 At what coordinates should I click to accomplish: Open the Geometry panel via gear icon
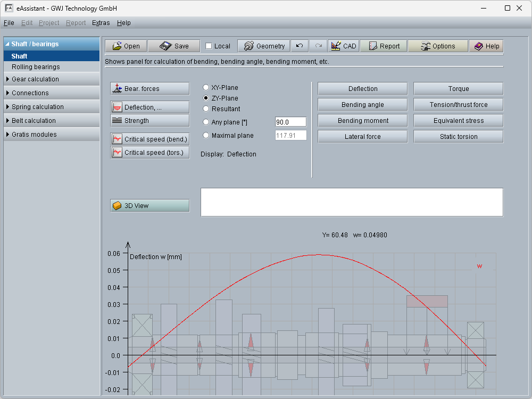coord(248,46)
